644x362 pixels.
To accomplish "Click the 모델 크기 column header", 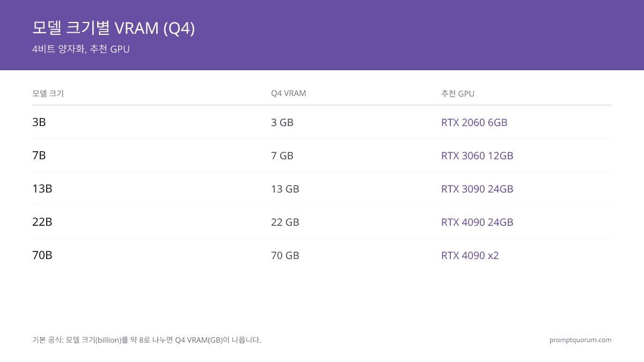I will point(48,93).
